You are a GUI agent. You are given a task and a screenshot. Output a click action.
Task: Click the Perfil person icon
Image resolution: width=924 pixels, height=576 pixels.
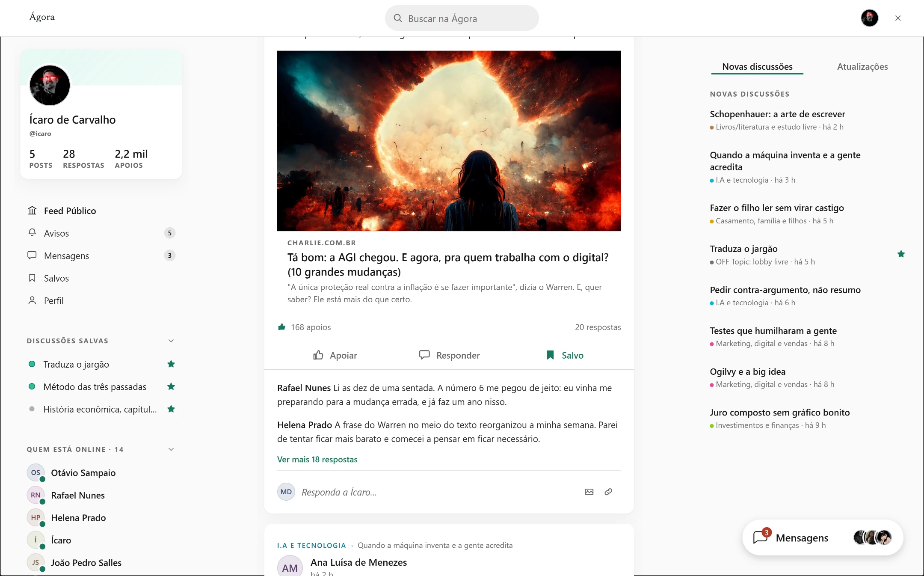point(32,300)
